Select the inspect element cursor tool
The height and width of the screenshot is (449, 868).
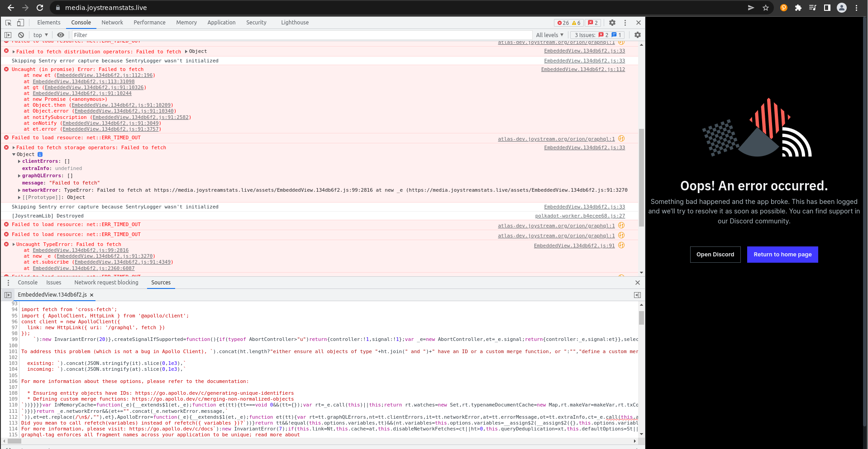pyautogui.click(x=8, y=22)
